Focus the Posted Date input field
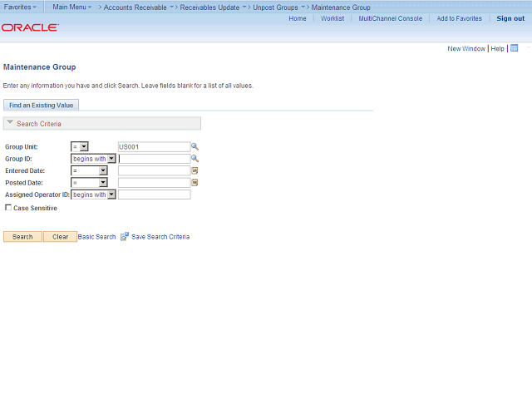 [154, 183]
